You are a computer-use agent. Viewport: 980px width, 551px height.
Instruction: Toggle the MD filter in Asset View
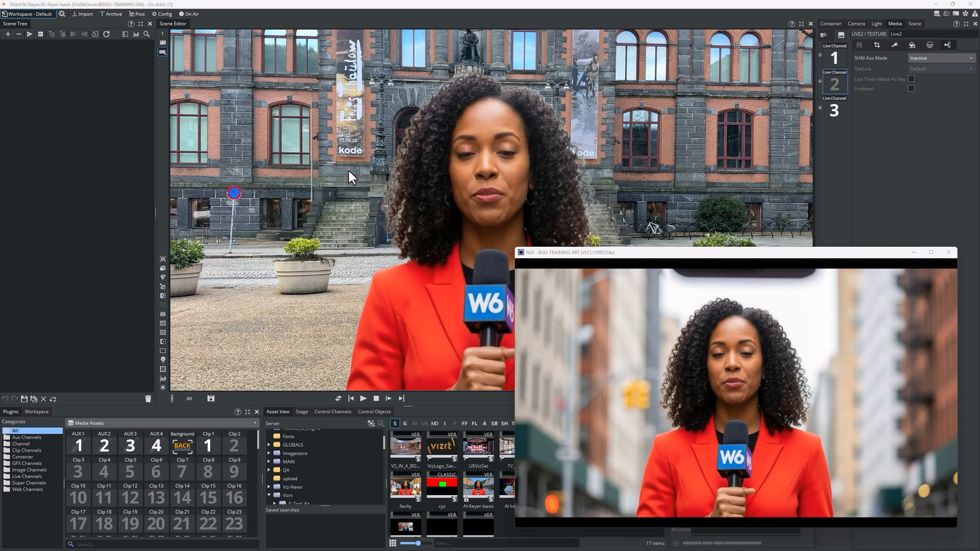[x=435, y=423]
